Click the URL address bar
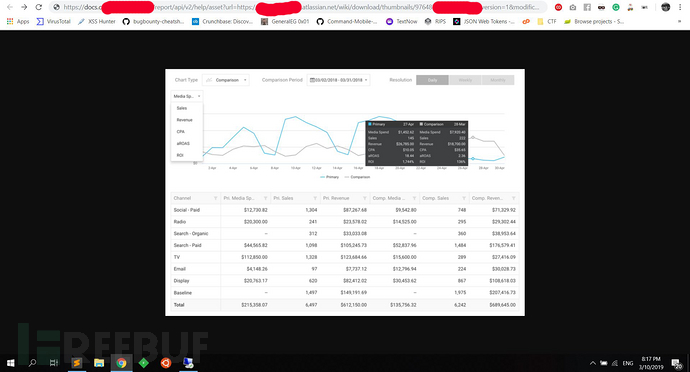 coord(300,7)
